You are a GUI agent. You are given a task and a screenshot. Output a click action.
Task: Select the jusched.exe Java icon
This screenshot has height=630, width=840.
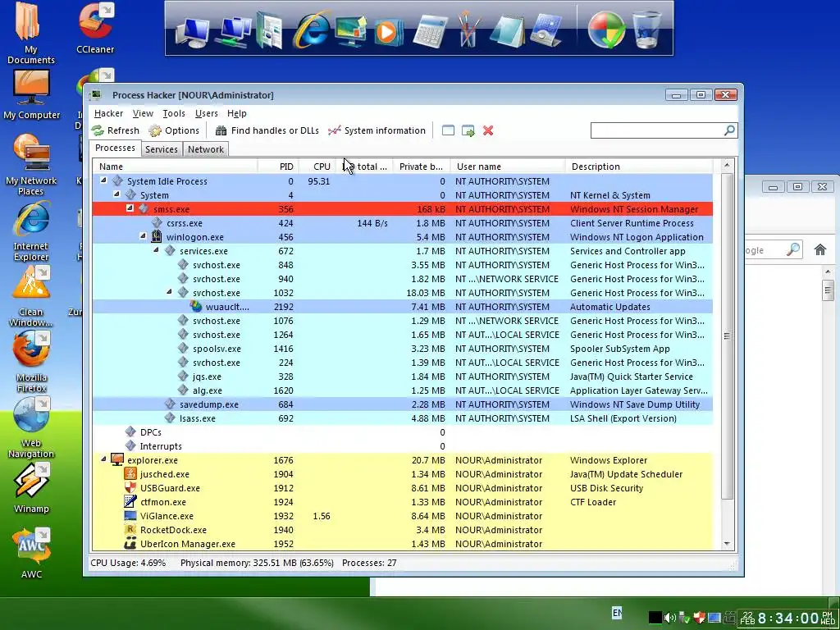[x=130, y=473]
